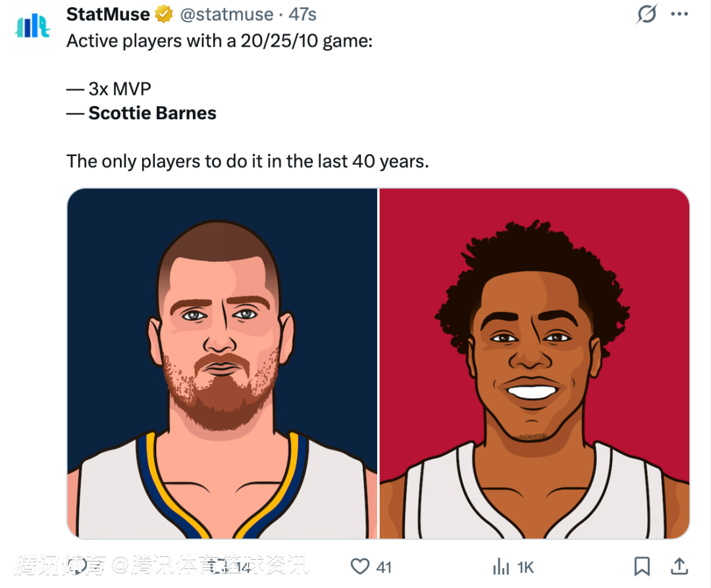Open the 47s timestamp link
Screen dimensions: 711x588
(x=303, y=14)
